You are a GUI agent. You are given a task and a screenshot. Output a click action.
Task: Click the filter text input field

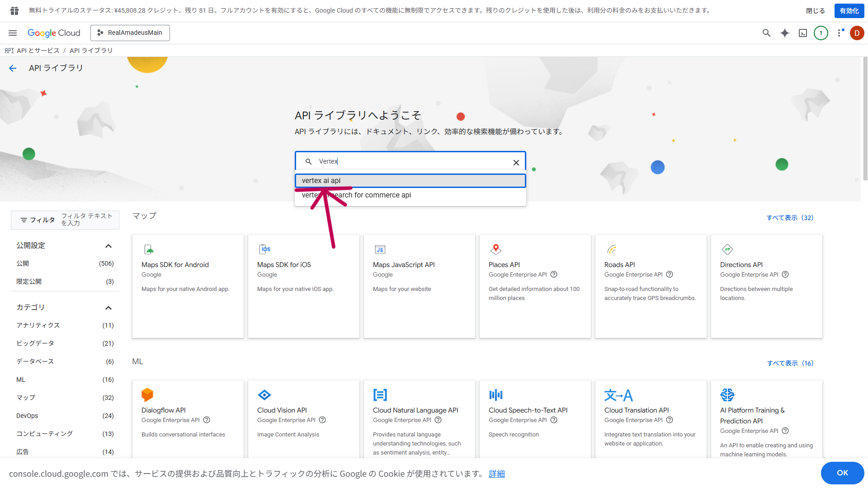click(x=87, y=220)
